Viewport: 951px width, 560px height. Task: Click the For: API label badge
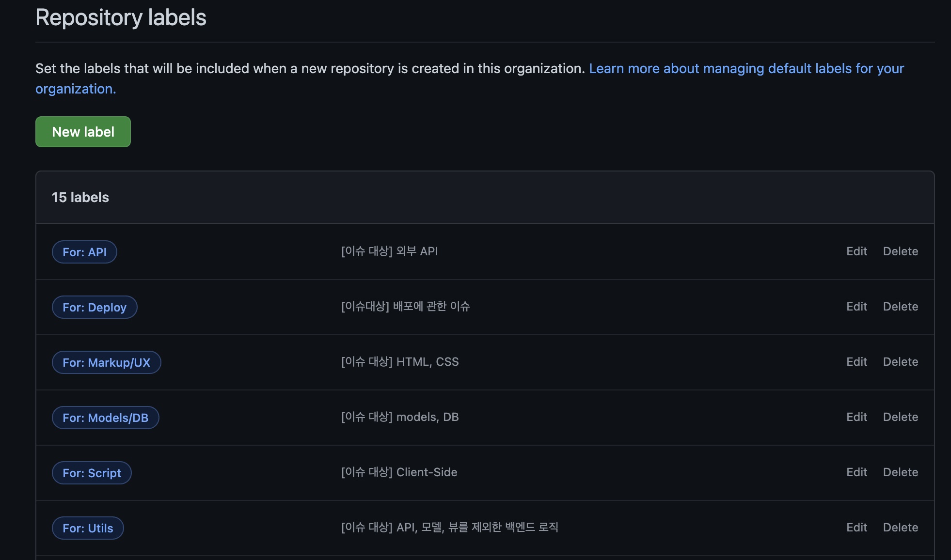coord(84,252)
